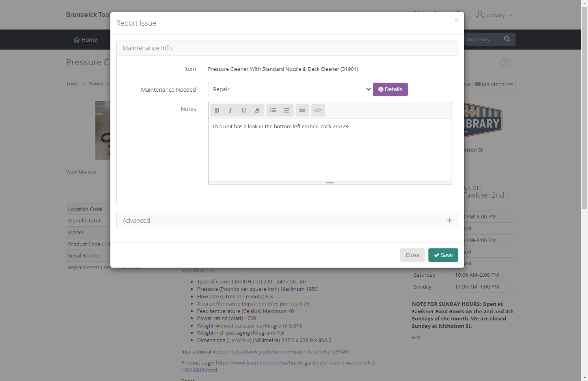Image resolution: width=588 pixels, height=381 pixels.
Task: Click the Edit link under opening hours
Action: tap(417, 338)
